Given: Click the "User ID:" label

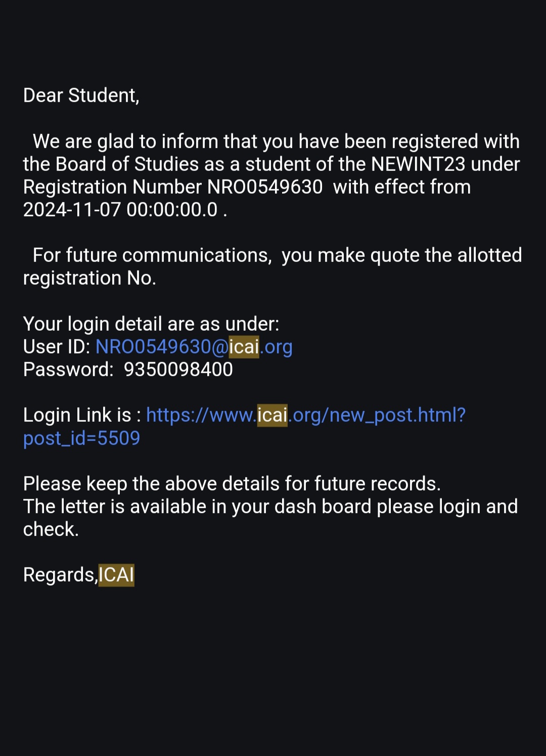Looking at the screenshot, I should click(x=57, y=347).
